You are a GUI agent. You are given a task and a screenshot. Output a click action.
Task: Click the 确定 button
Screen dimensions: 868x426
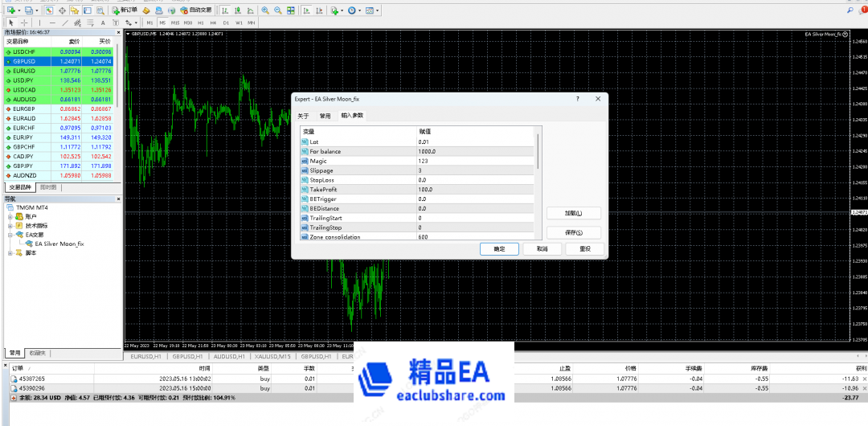[x=499, y=249]
